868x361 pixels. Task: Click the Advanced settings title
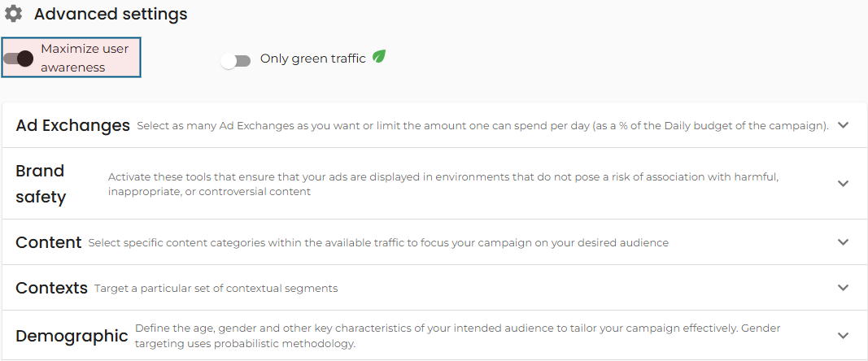point(111,14)
